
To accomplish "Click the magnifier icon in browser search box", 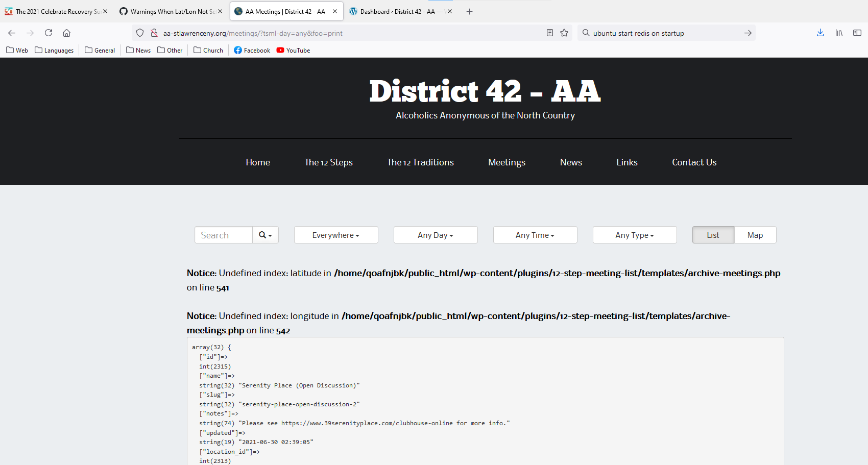I will [586, 33].
